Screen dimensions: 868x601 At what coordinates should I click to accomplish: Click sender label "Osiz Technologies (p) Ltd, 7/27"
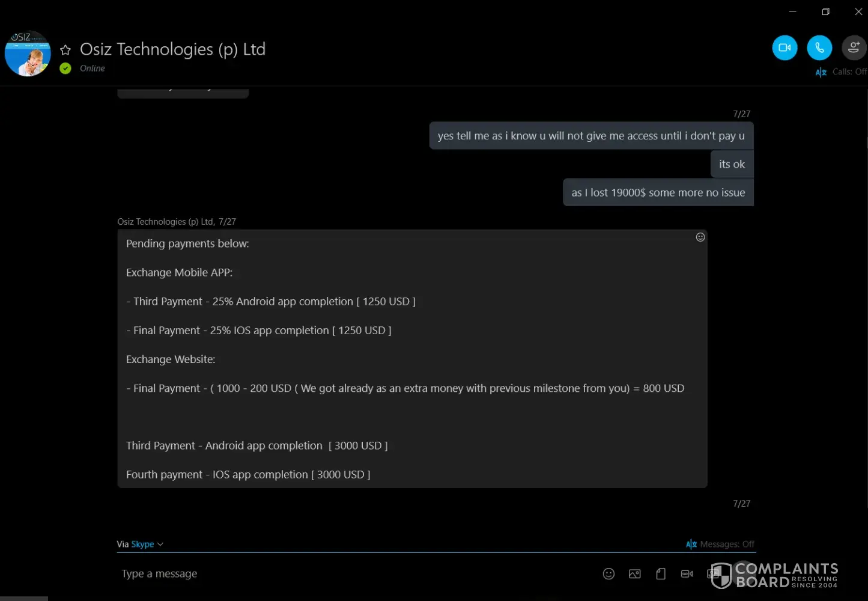(177, 222)
